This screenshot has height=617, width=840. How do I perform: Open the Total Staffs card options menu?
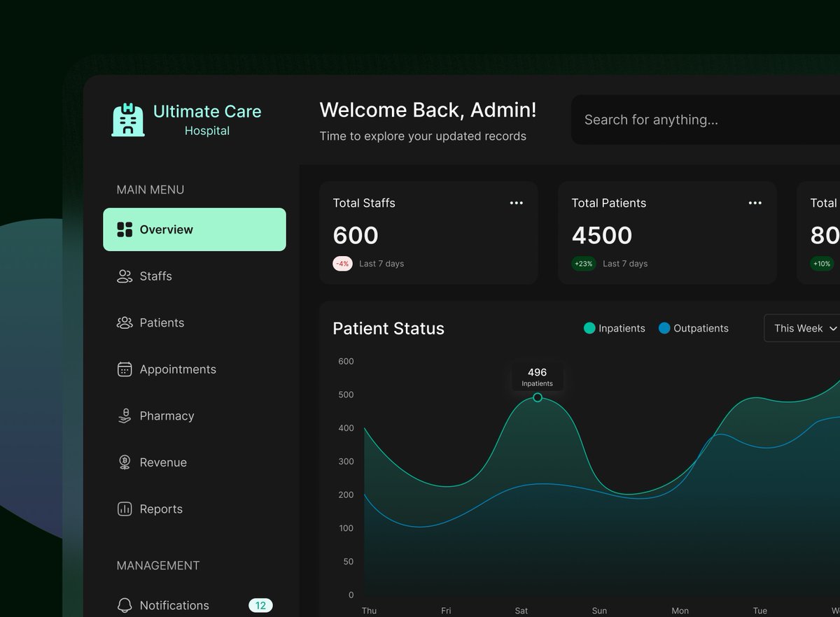pyautogui.click(x=517, y=203)
